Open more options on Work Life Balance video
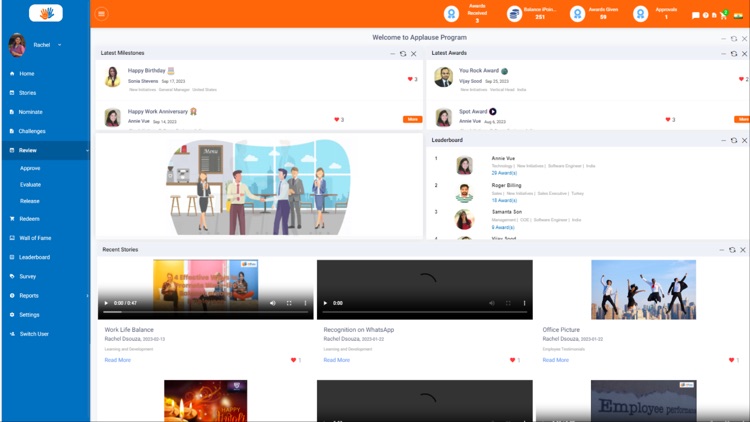 pyautogui.click(x=305, y=303)
